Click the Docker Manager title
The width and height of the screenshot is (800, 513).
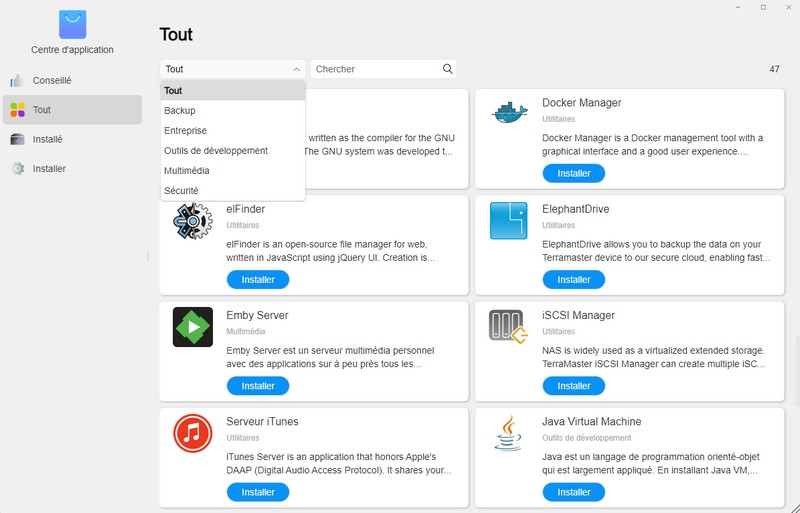(581, 103)
